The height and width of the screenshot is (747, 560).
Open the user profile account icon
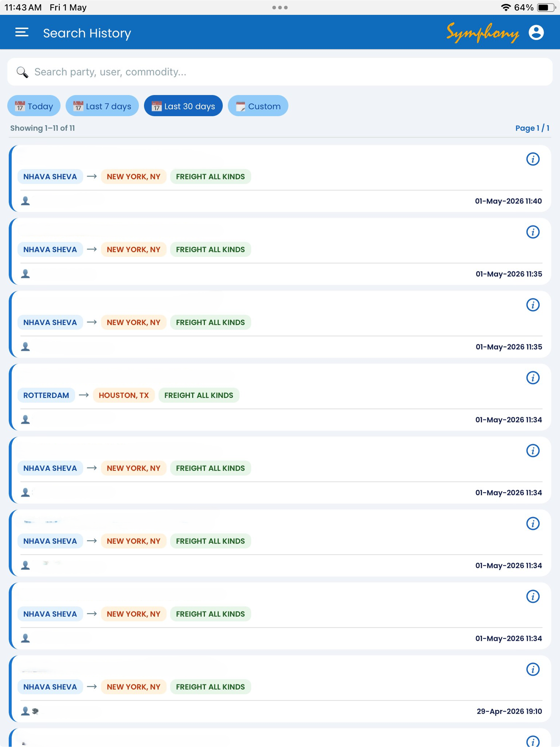click(536, 33)
